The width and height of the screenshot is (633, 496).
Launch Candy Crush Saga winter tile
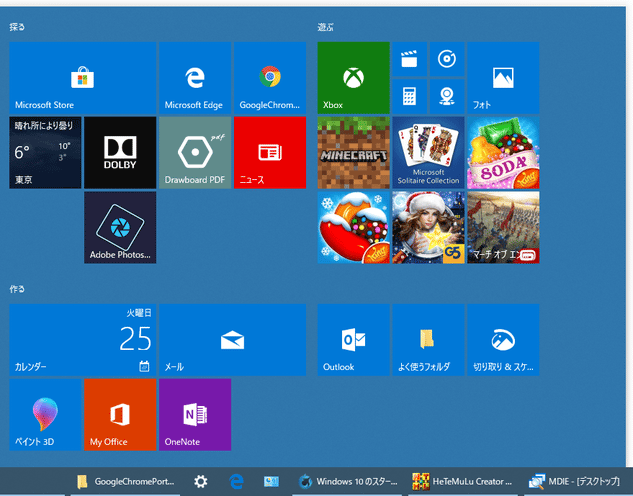click(x=353, y=227)
